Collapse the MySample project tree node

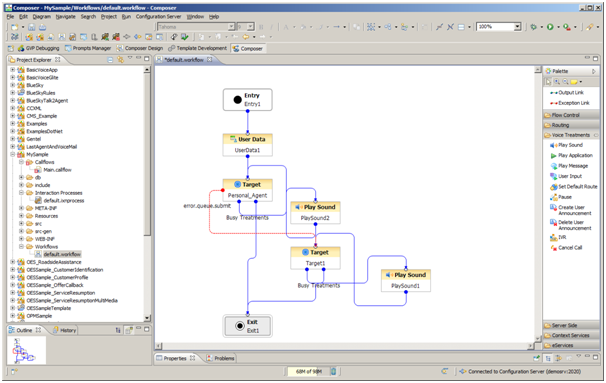(x=12, y=154)
